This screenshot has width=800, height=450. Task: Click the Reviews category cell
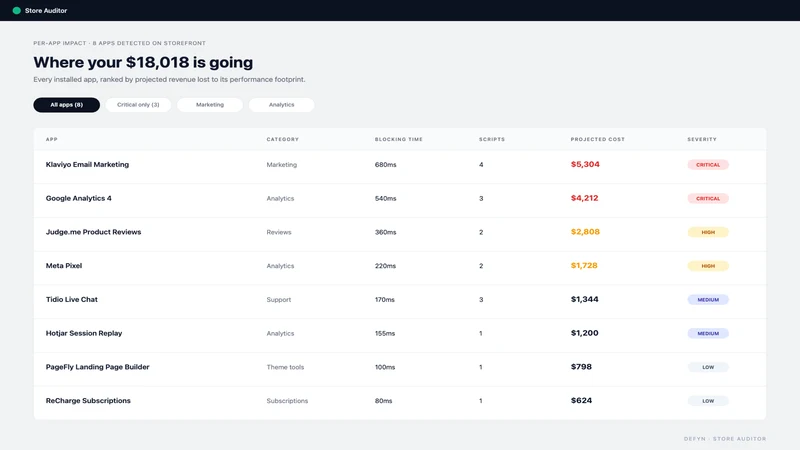[279, 232]
